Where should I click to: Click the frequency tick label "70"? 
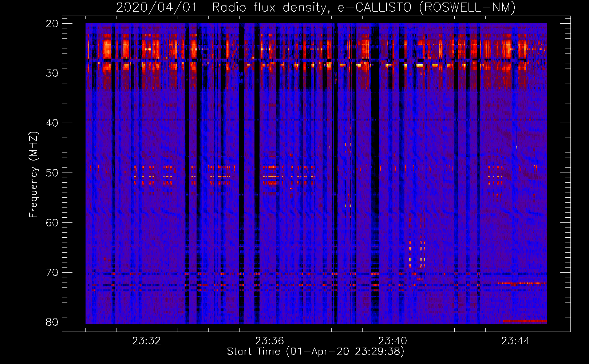click(52, 272)
